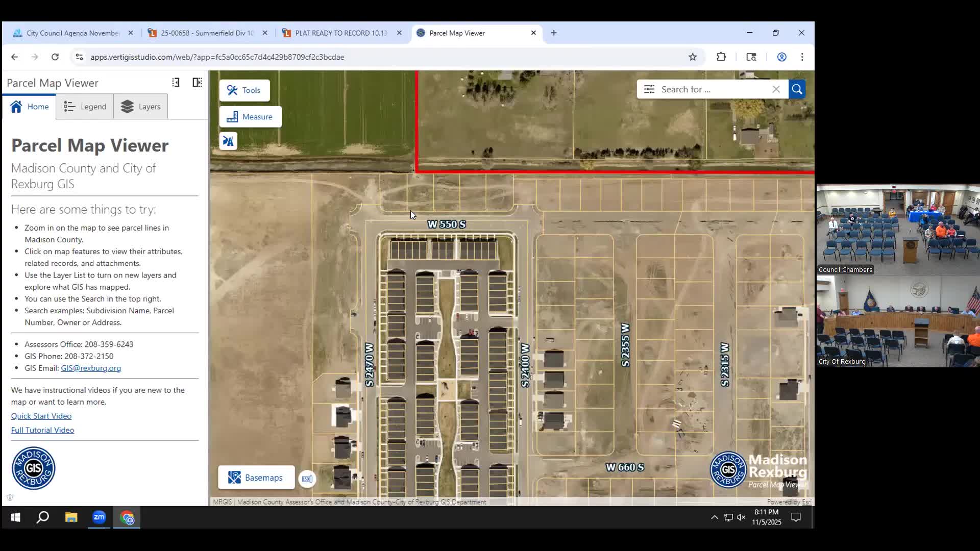
Task: Open the Quick Start Video link
Action: pyautogui.click(x=41, y=415)
